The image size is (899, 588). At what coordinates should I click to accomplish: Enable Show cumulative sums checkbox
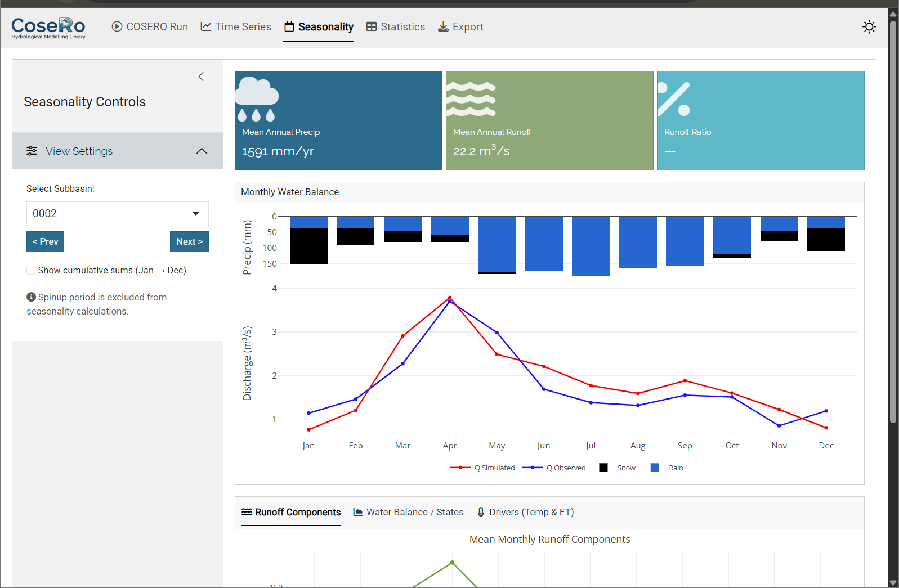click(32, 271)
